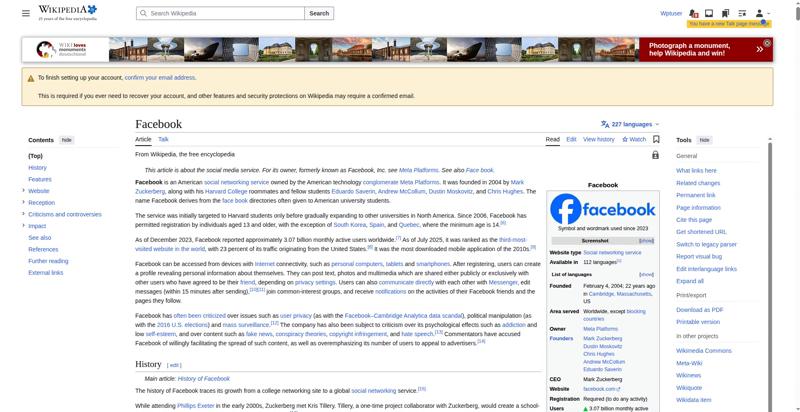Image resolution: width=800 pixels, height=412 pixels.
Task: Select the Read tab
Action: pos(553,139)
